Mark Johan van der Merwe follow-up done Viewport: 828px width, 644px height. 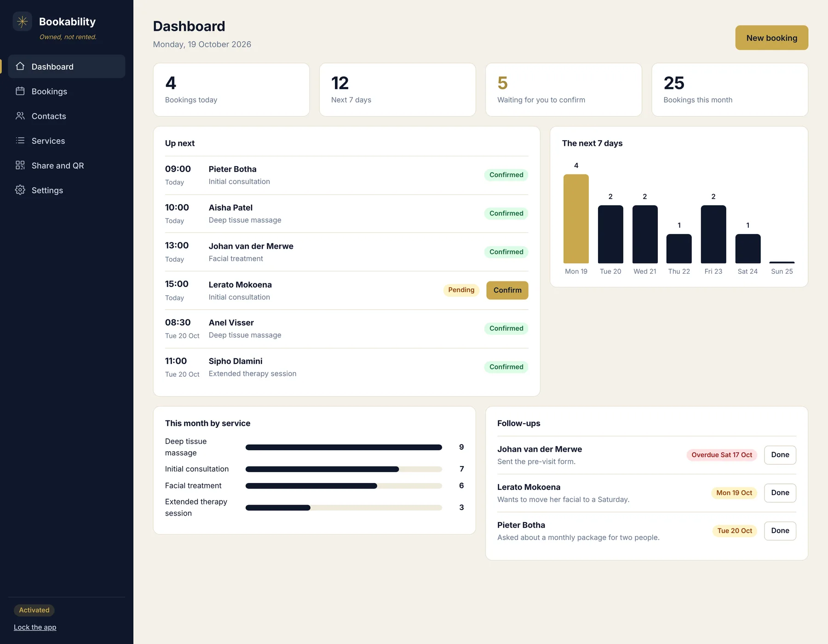[780, 455]
